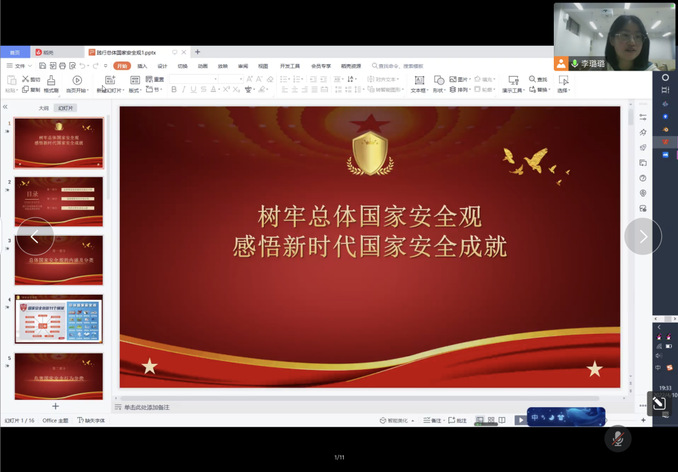Click the Save icon in quick access bar

[43, 66]
